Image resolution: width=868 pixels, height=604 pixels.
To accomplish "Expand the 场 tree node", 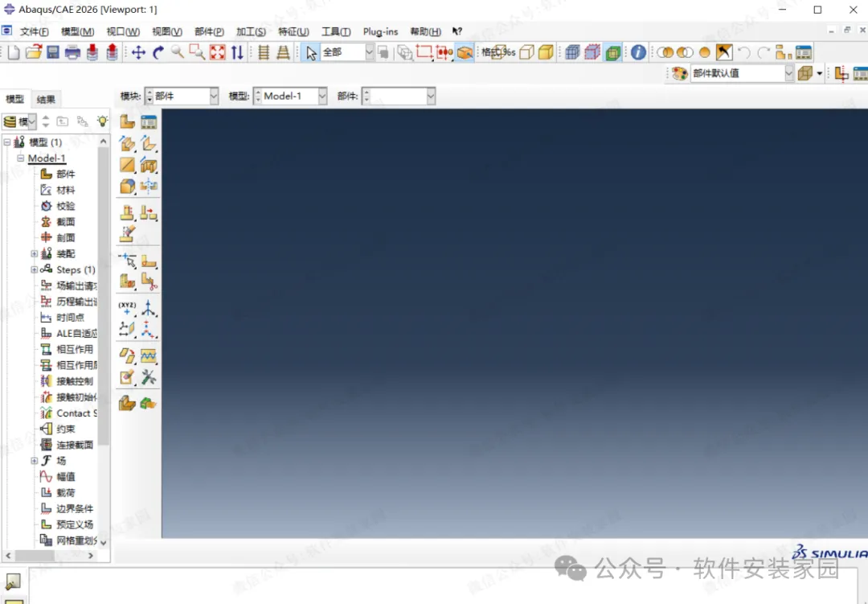I will [x=35, y=461].
